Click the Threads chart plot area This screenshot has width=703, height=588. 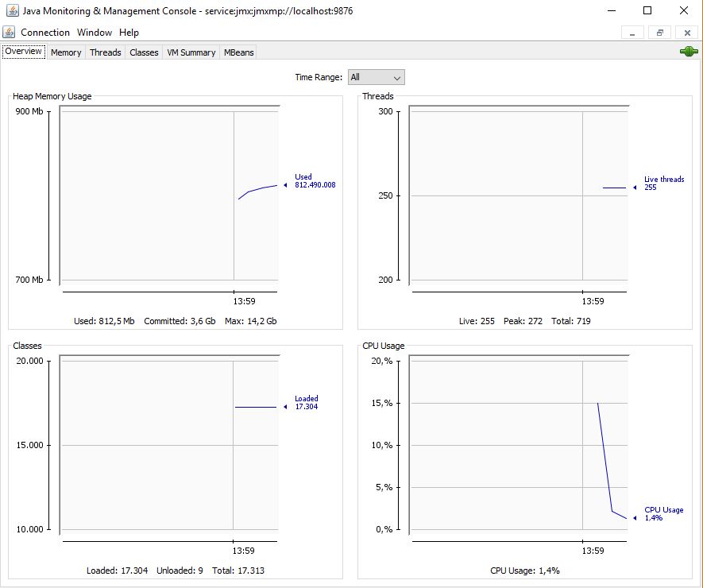pos(519,195)
